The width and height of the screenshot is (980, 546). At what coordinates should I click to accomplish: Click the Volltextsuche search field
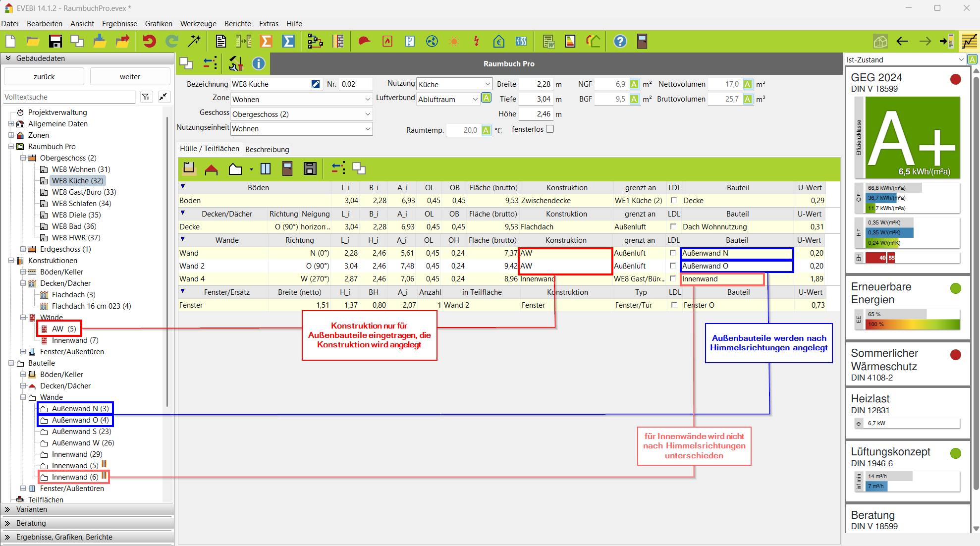click(69, 97)
